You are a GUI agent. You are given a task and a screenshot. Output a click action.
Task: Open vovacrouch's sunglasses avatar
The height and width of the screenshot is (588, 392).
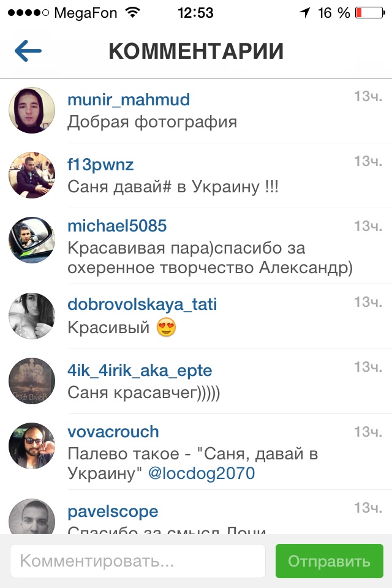coord(32,446)
